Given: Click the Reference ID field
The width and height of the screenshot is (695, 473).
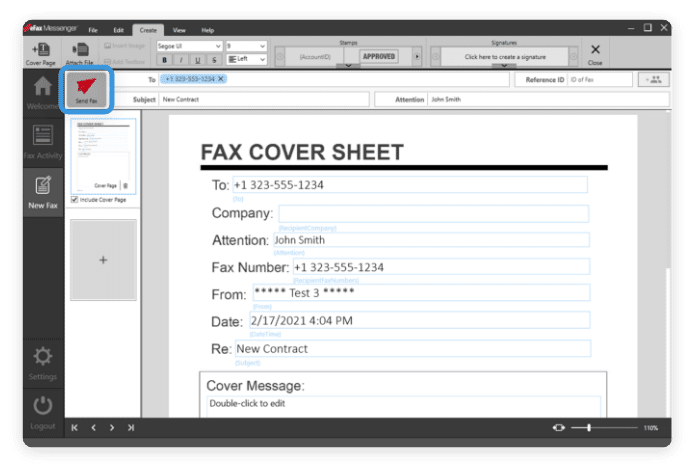Looking at the screenshot, I should [x=600, y=80].
